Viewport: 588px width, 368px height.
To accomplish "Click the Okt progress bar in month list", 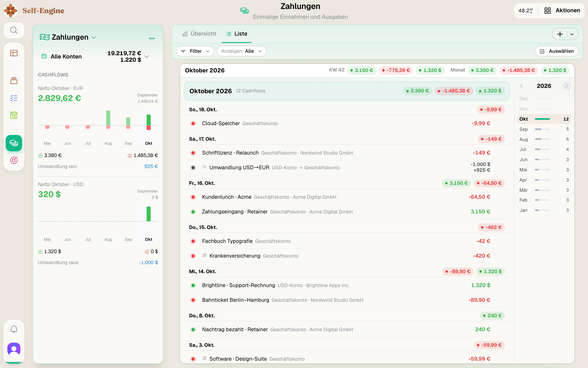I will pos(542,119).
